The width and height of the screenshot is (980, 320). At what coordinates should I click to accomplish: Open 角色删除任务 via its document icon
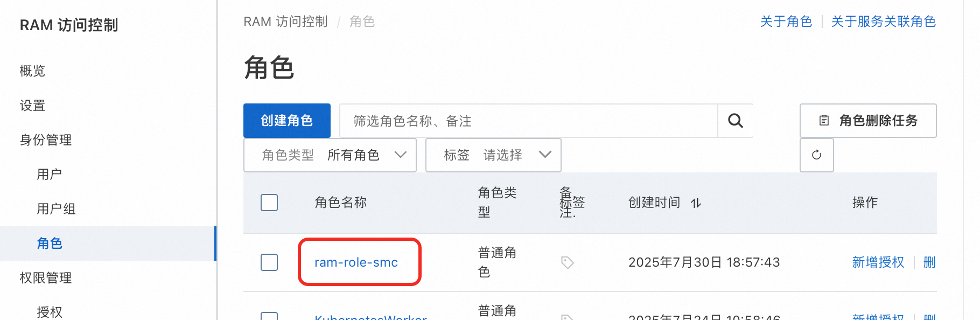pos(824,121)
